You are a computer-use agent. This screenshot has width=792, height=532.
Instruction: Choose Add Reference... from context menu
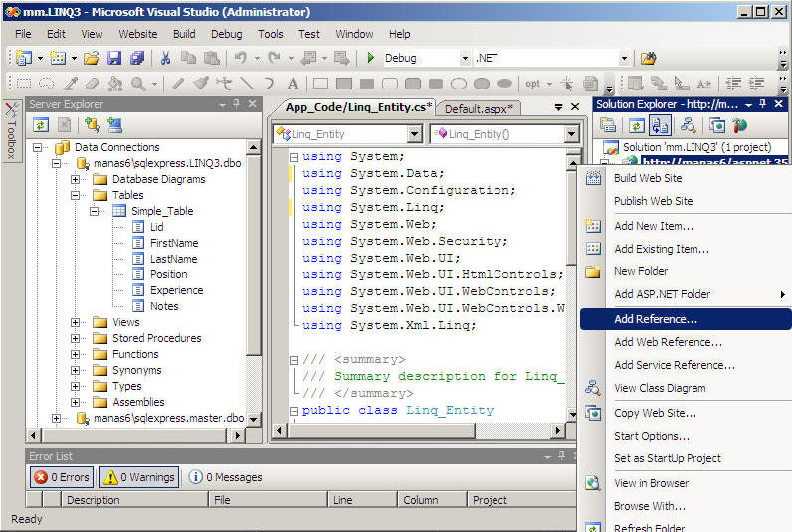point(686,319)
